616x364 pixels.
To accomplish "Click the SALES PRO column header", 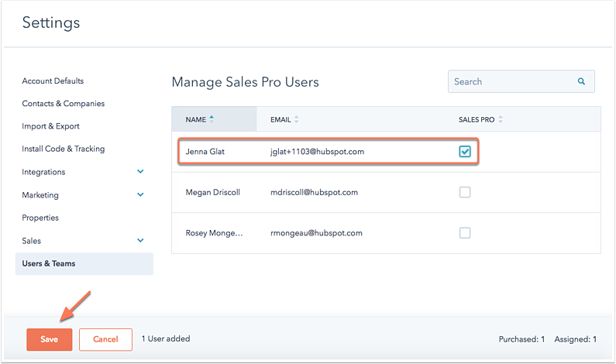I will pyautogui.click(x=477, y=119).
